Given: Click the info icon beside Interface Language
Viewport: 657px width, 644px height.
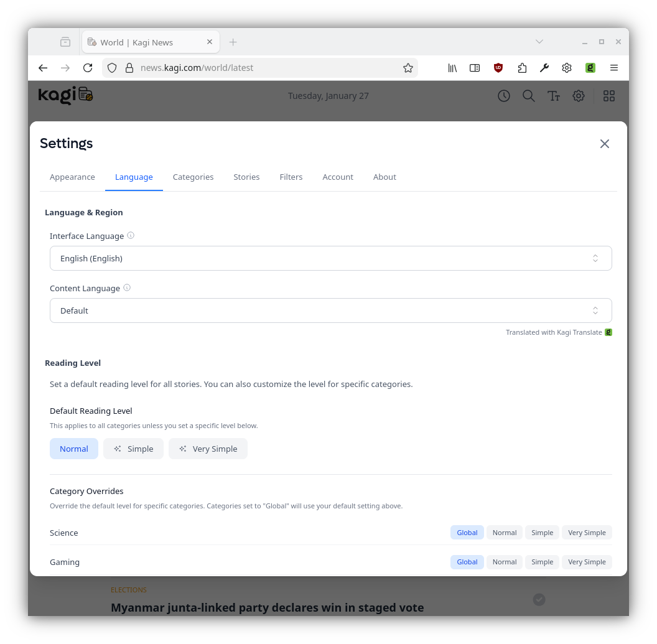Looking at the screenshot, I should [131, 236].
